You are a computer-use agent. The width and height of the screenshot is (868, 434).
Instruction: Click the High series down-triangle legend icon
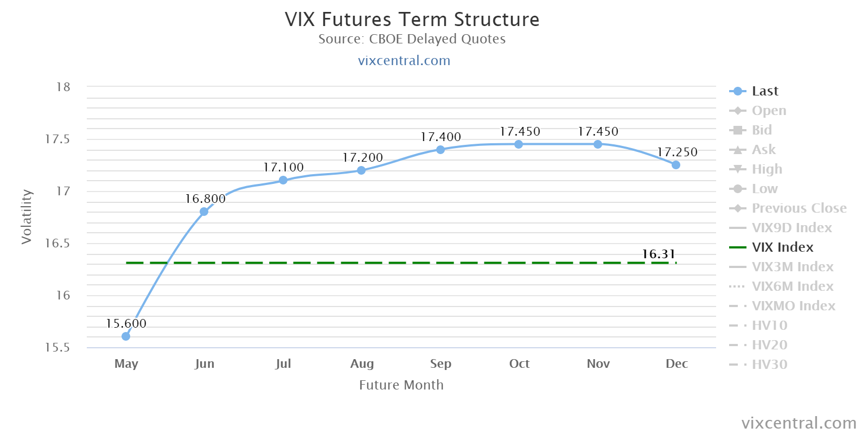pyautogui.click(x=737, y=169)
